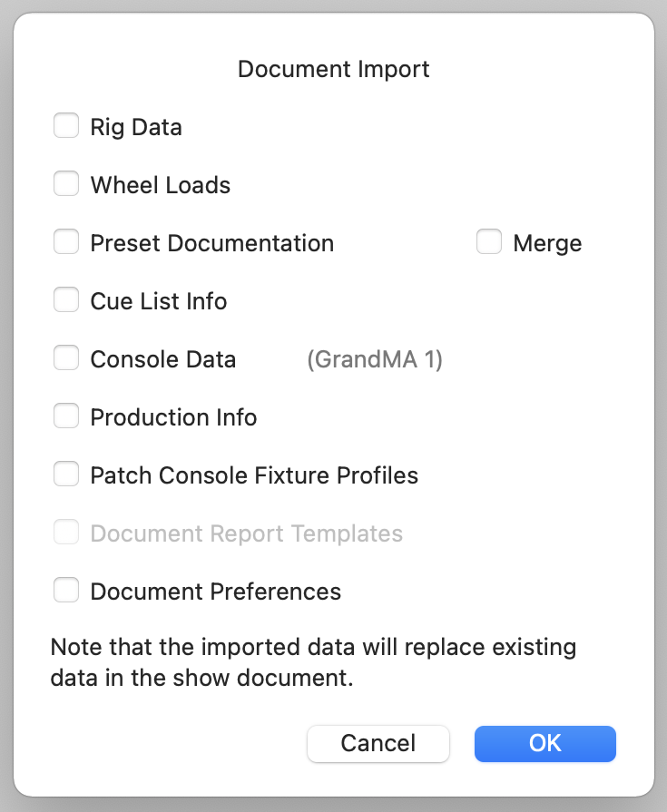Check the Wheel Loads option
Viewport: 667px width, 812px height.
[66, 183]
